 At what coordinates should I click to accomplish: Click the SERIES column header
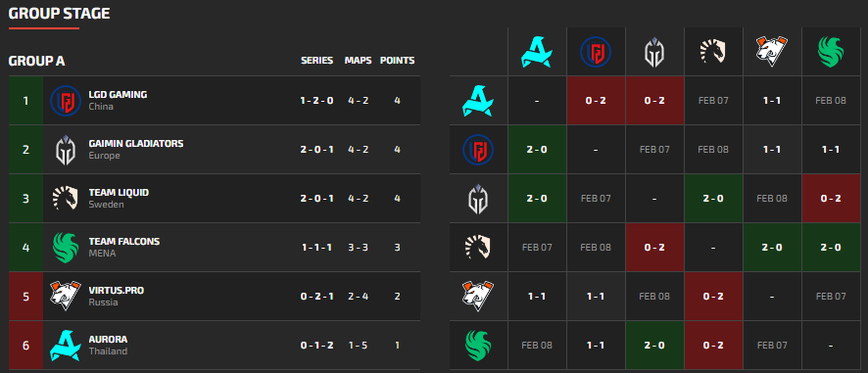pyautogui.click(x=317, y=61)
